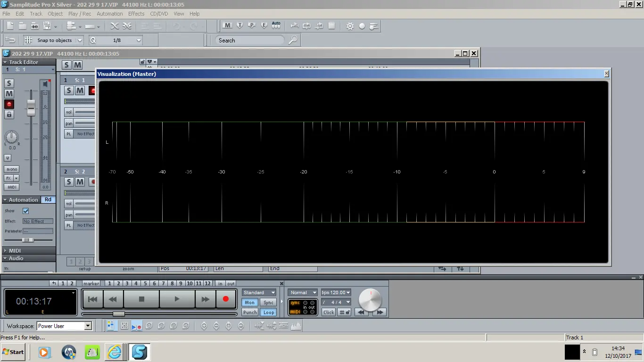Screen dimensions: 644x362
Task: Toggle the Mon monitoring button
Action: click(250, 303)
